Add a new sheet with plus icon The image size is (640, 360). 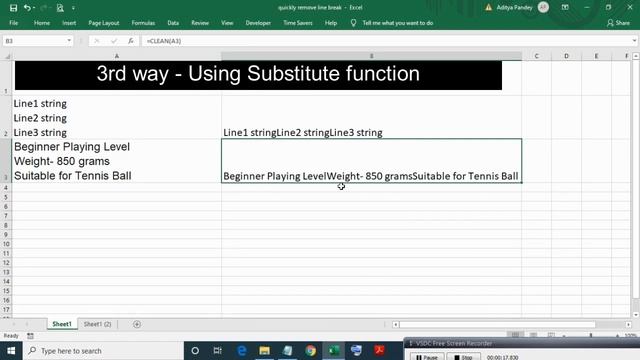137,324
